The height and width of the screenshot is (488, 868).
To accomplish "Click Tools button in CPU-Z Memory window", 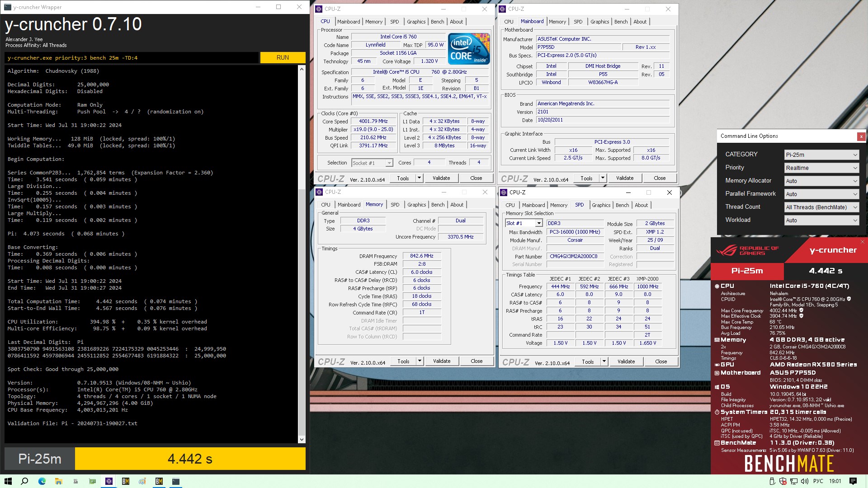I will [x=403, y=361].
